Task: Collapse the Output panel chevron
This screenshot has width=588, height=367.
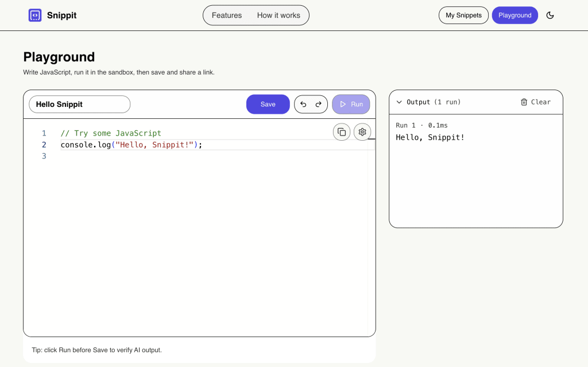Action: pyautogui.click(x=399, y=102)
